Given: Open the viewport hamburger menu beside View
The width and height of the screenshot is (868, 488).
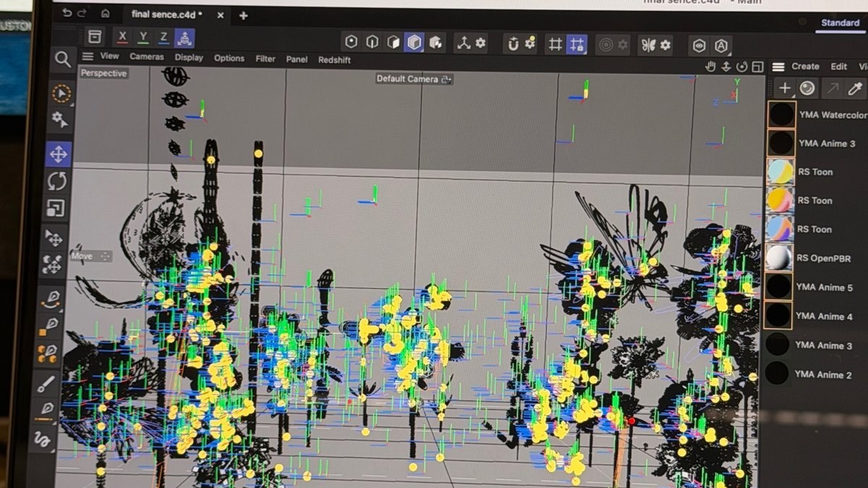Looking at the screenshot, I should pos(88,56).
